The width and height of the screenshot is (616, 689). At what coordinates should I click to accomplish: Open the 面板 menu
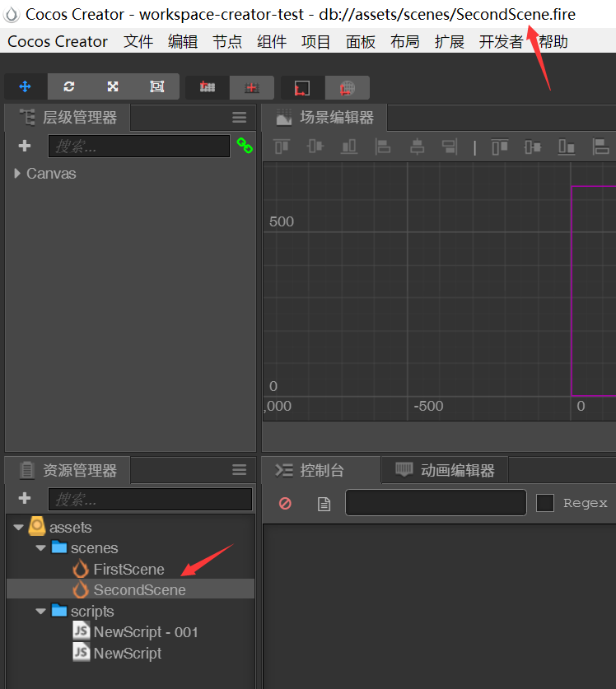coord(361,42)
